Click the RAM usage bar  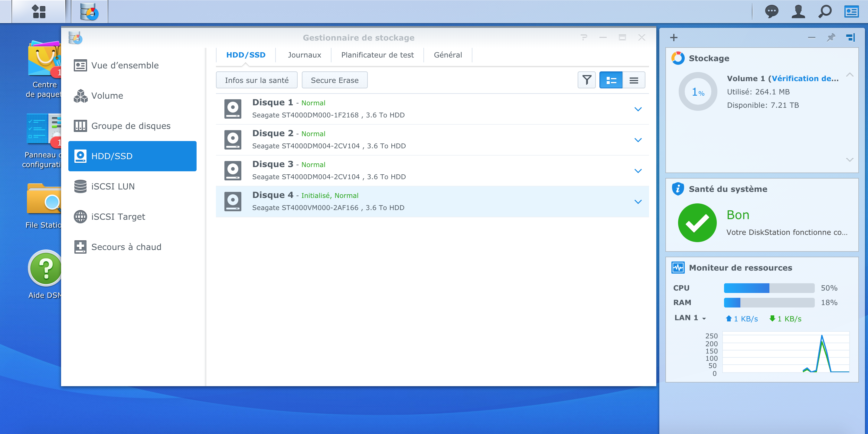[x=769, y=302]
